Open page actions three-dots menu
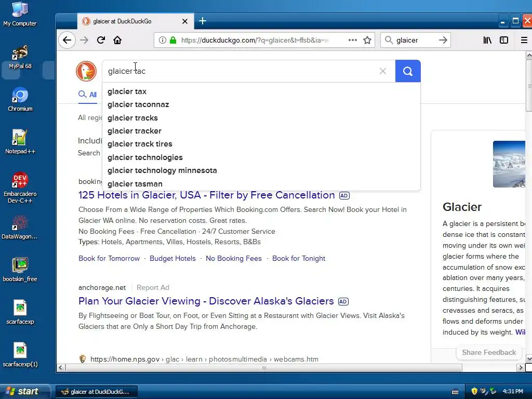The width and height of the screenshot is (532, 399). point(353,40)
